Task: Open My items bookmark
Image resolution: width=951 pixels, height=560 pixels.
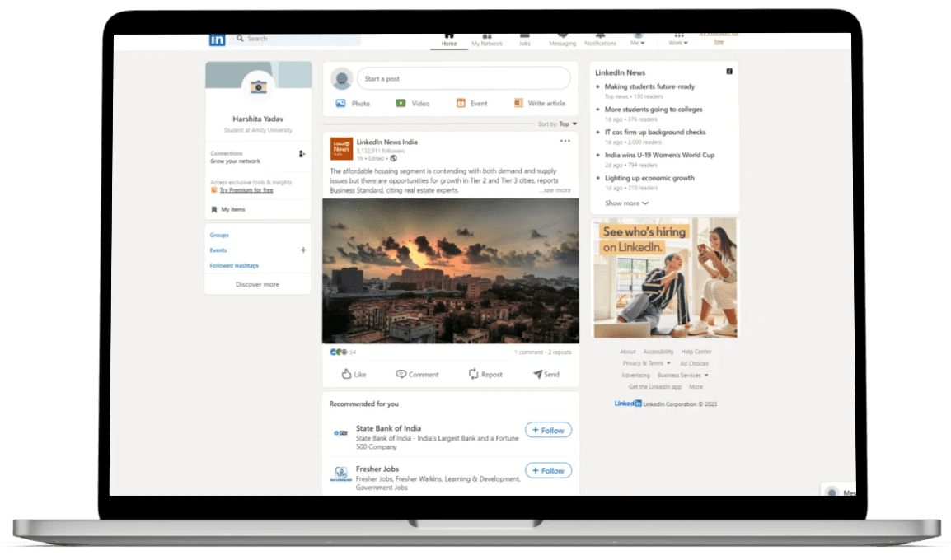Action: point(228,210)
